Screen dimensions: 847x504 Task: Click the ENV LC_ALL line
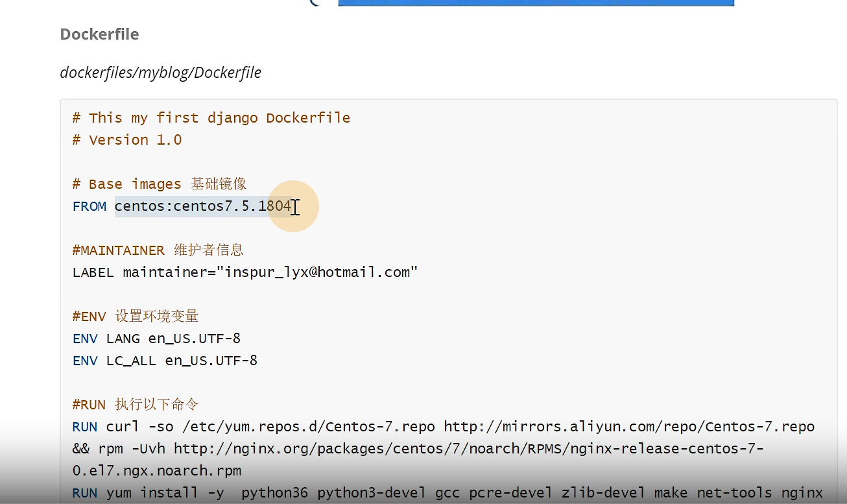click(164, 360)
